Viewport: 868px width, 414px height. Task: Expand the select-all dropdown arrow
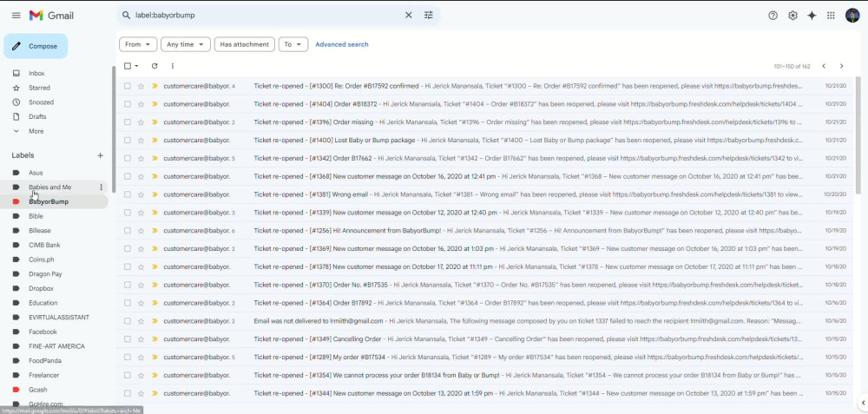[137, 66]
